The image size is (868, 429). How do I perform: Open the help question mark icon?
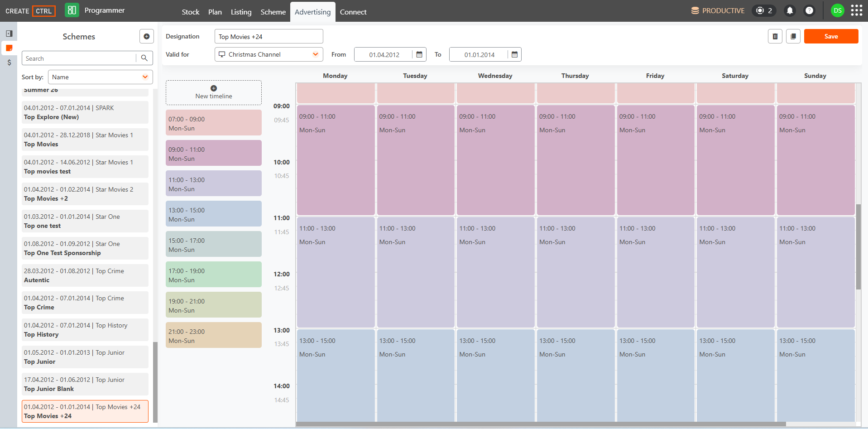pos(809,10)
